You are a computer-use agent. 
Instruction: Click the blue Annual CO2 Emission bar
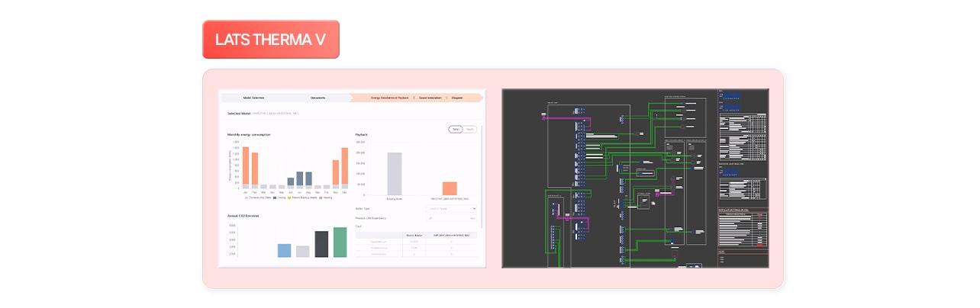pos(284,250)
